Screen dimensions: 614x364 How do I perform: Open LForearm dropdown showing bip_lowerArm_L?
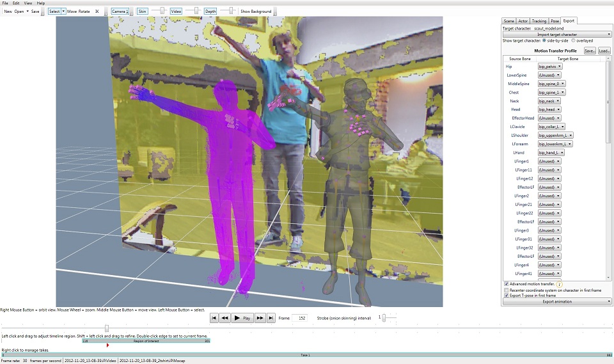coord(555,144)
